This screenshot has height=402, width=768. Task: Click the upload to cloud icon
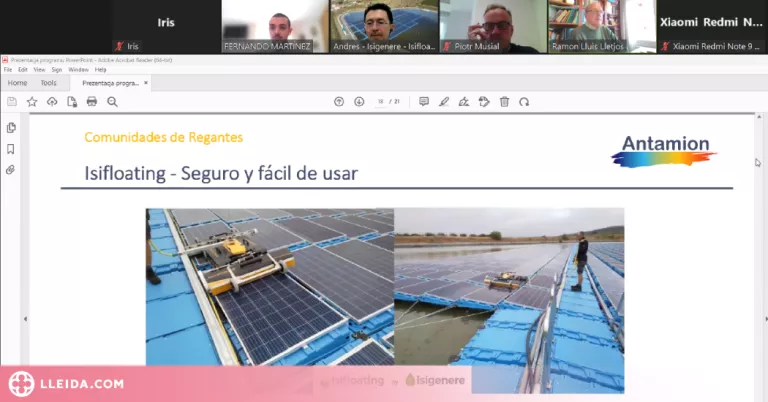point(52,102)
